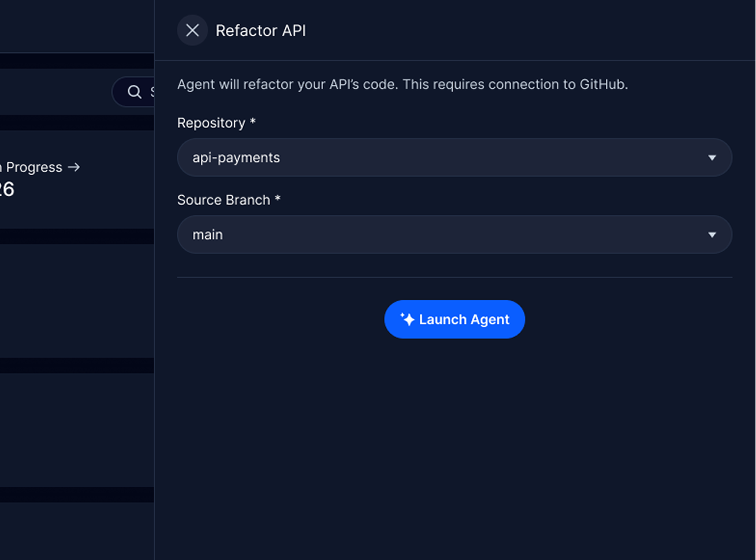Click the sparkle icon on Launch Agent
Viewport: 756px width, 560px height.
(408, 319)
